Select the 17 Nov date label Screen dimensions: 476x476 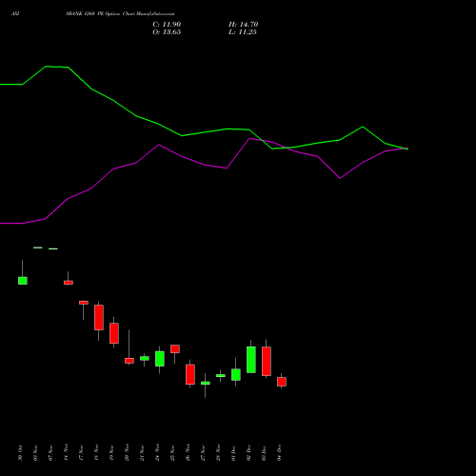pos(81,453)
